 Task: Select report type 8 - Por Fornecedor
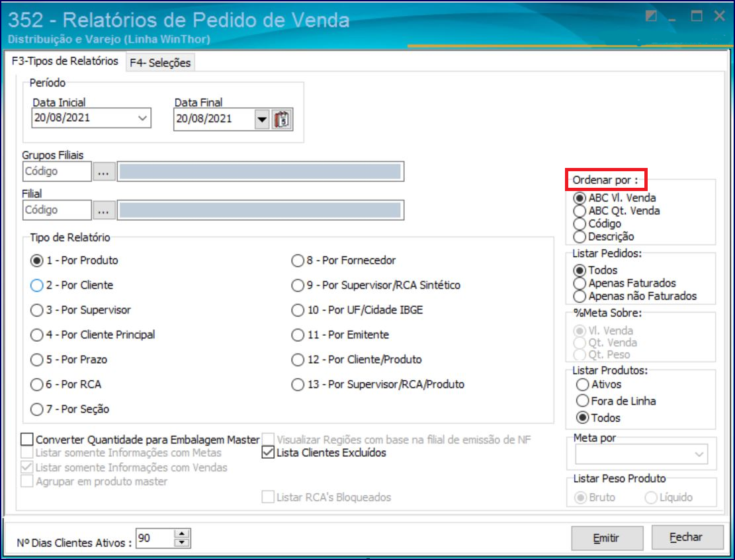pyautogui.click(x=343, y=260)
